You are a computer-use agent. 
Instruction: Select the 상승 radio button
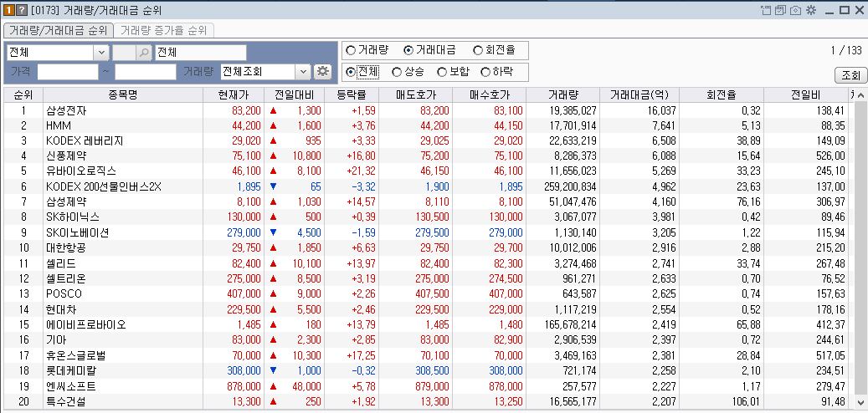pyautogui.click(x=397, y=72)
